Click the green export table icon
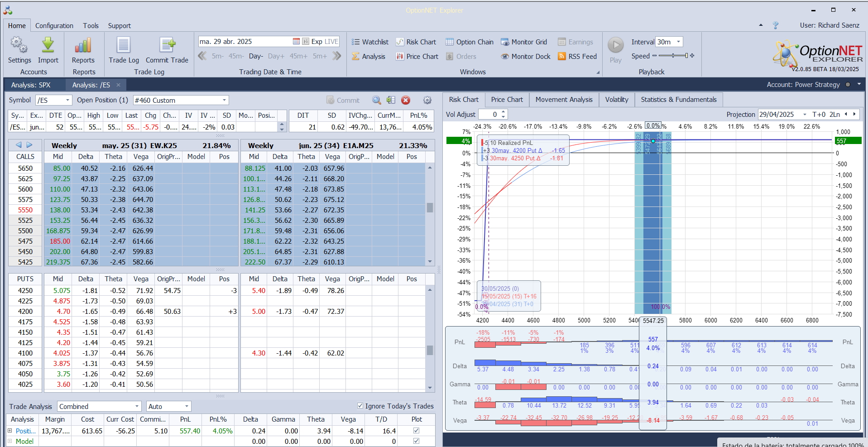 pyautogui.click(x=391, y=100)
